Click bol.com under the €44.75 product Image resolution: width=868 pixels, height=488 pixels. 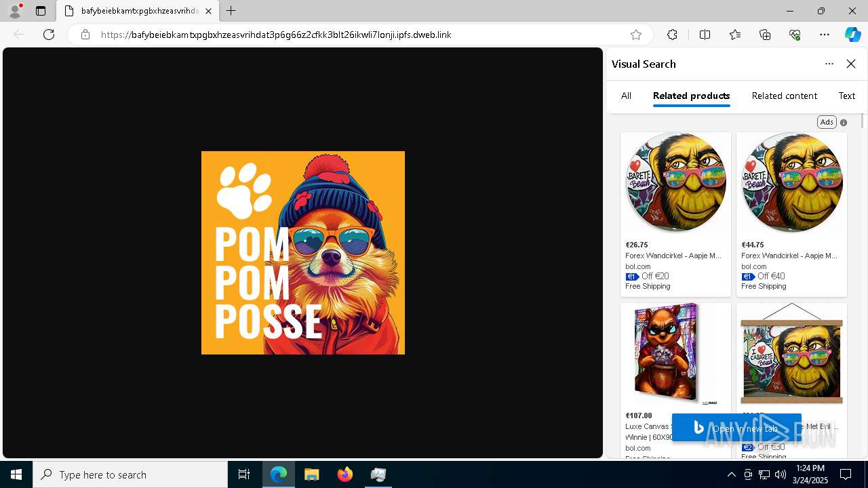coord(753,266)
